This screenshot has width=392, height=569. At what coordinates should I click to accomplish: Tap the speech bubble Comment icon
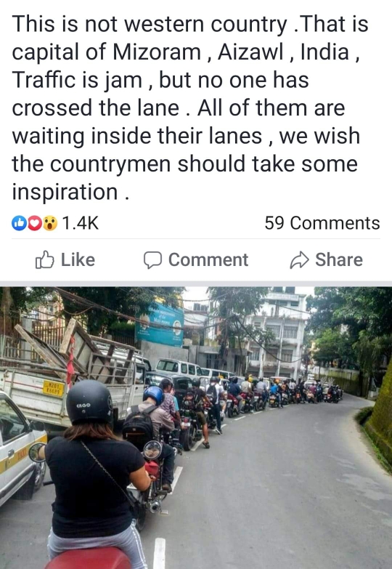(x=152, y=260)
